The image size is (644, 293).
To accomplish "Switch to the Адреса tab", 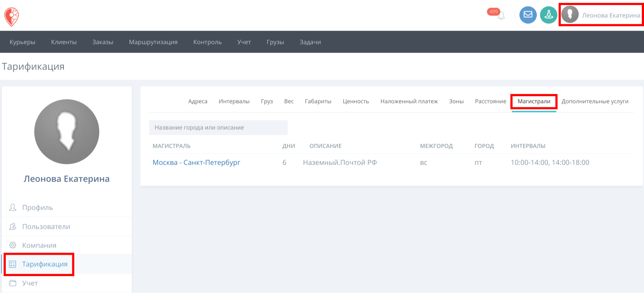I will (x=198, y=101).
